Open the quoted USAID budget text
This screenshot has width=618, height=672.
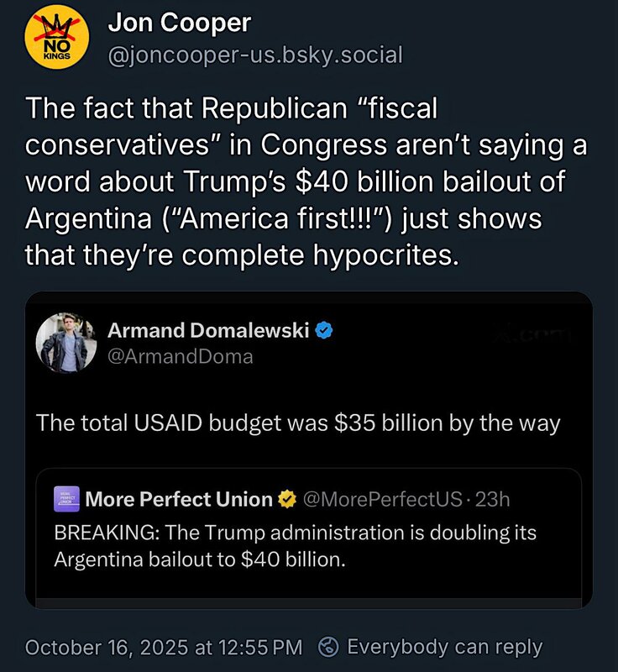coord(298,422)
